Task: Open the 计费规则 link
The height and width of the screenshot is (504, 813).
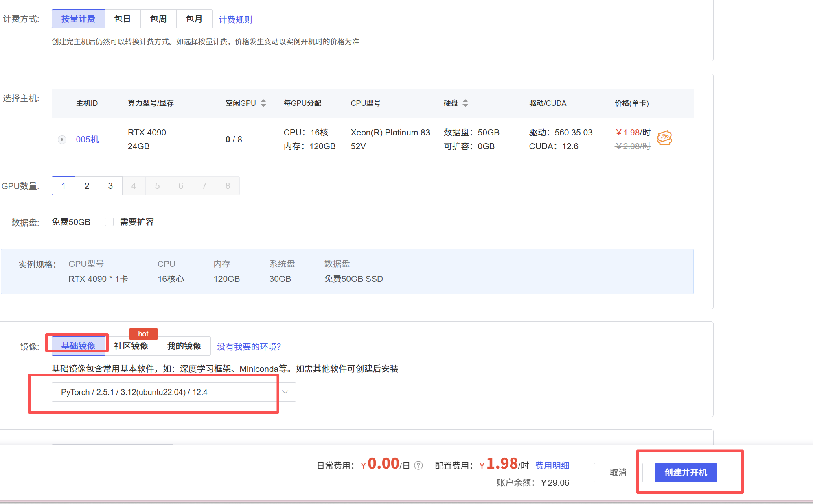Action: 235,20
